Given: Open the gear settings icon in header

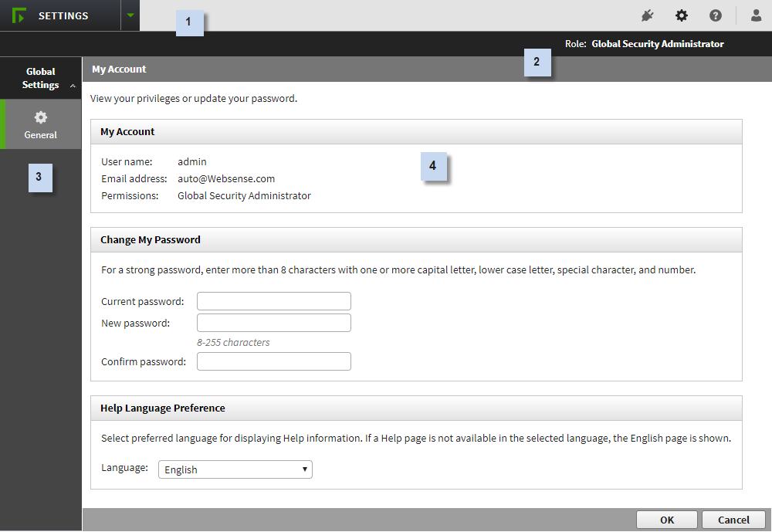Looking at the screenshot, I should coord(682,15).
